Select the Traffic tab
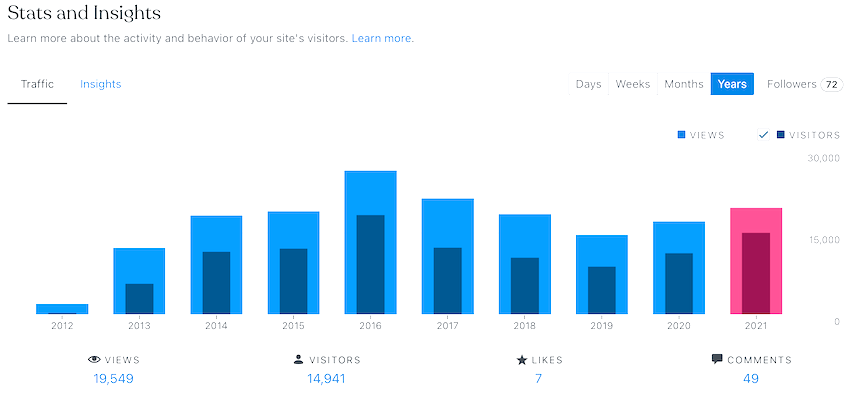The image size is (864, 408). 37,84
